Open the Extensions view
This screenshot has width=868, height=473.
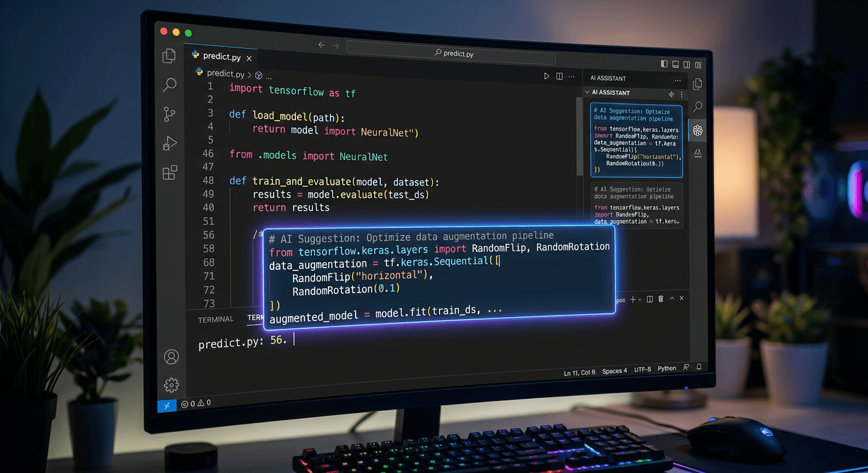pos(170,173)
